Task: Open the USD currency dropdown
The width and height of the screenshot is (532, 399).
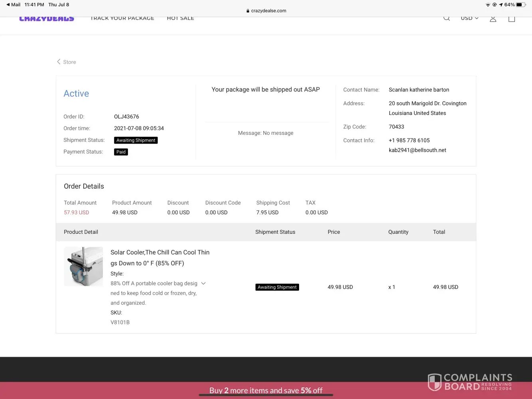Action: [x=469, y=18]
